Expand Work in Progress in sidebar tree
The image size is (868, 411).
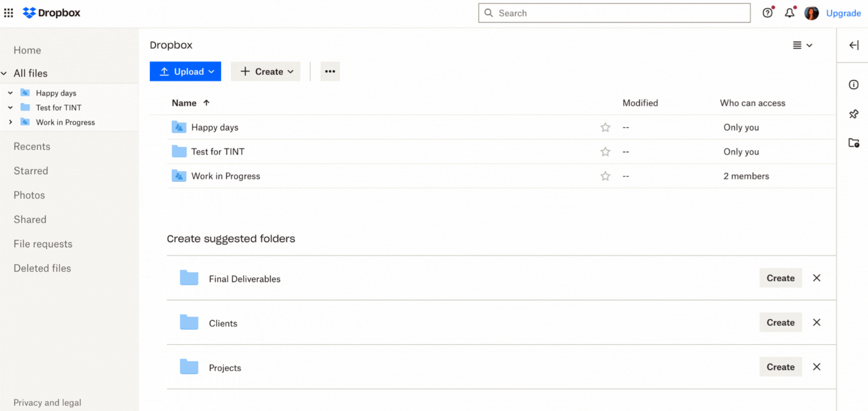(x=11, y=122)
